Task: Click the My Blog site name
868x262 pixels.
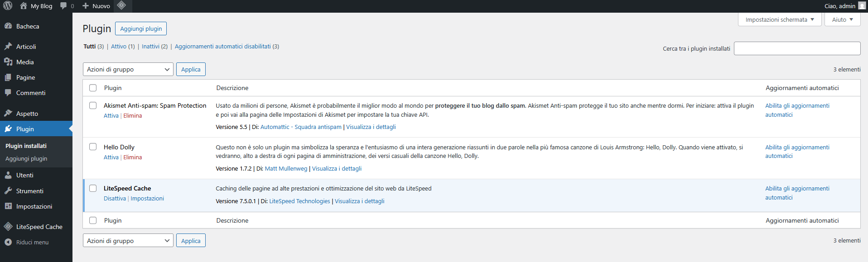Action: (x=41, y=6)
